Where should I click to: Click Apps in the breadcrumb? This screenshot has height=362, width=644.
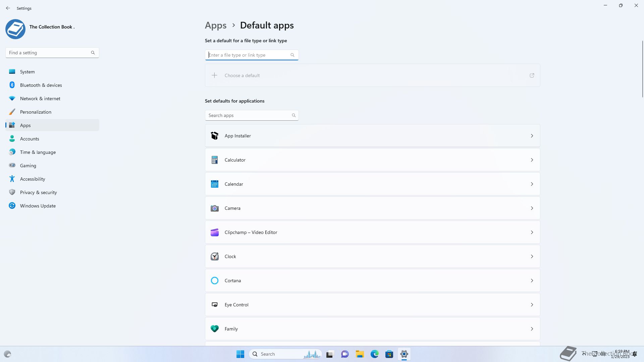pyautogui.click(x=216, y=25)
